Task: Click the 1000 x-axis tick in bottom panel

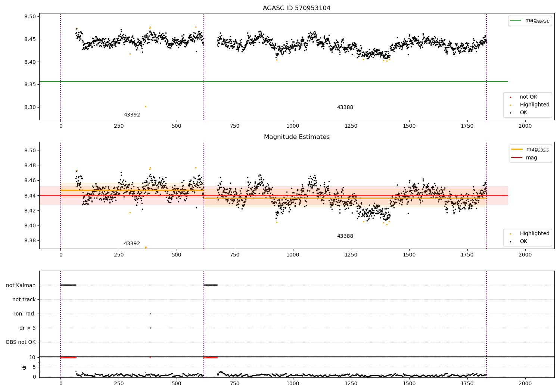Action: [x=293, y=383]
